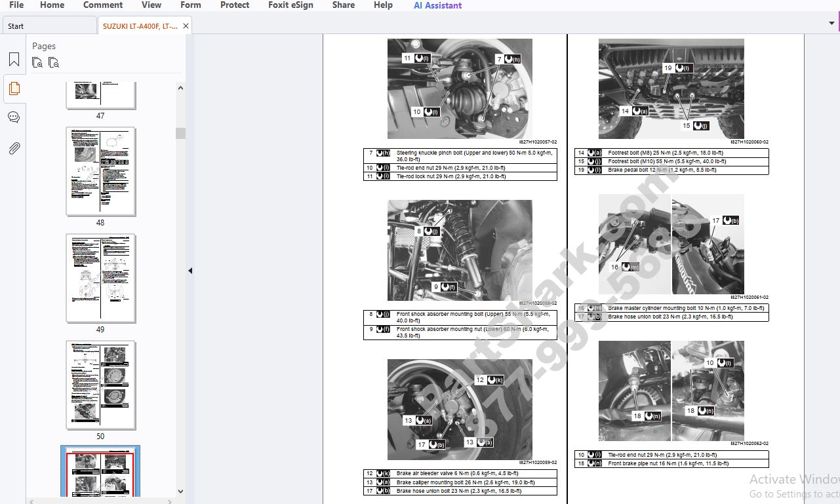Click 'Brake air bleeder valve 6 N·m' row

[460, 473]
